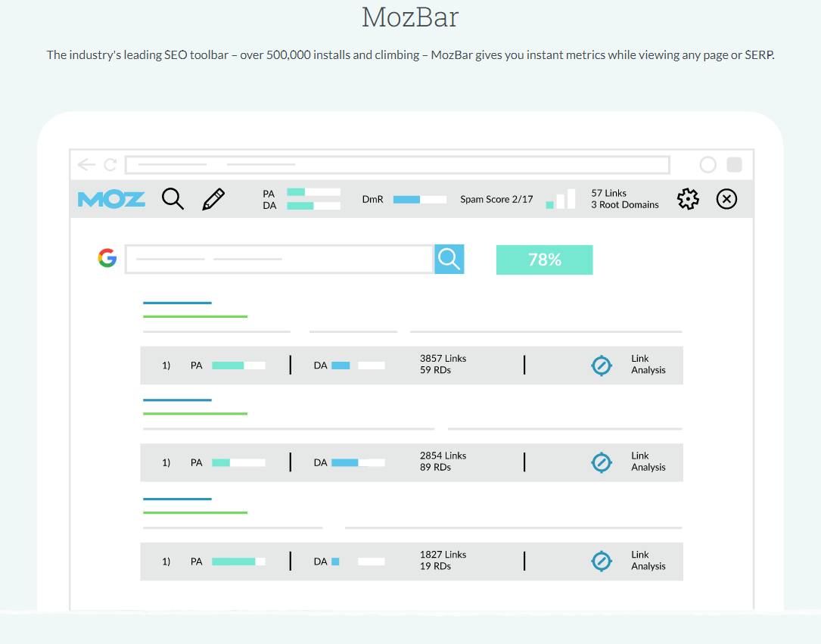Click the PA bar in 1827 Links row
The height and width of the screenshot is (644, 821).
click(239, 562)
